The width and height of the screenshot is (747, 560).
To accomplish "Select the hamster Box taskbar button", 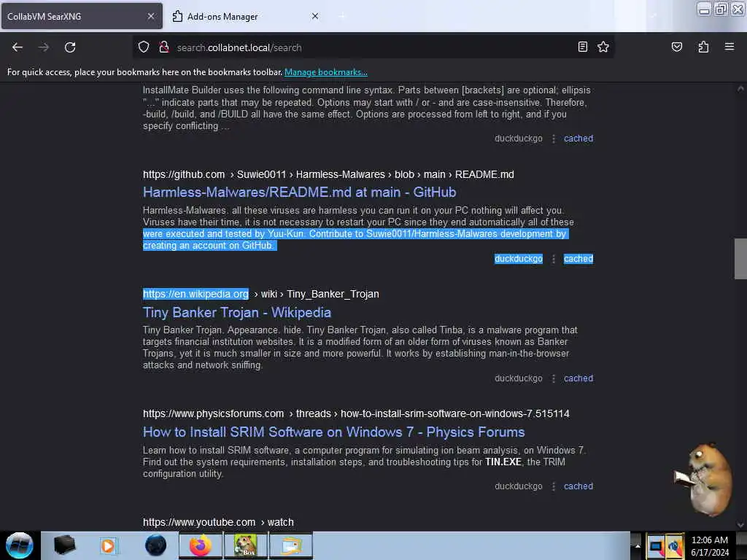I will tap(246, 545).
